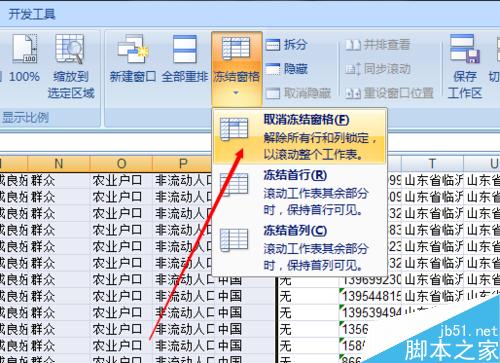This screenshot has height=363, width=500.
Task: Open a New Window (新建窗口)
Action: click(x=133, y=59)
